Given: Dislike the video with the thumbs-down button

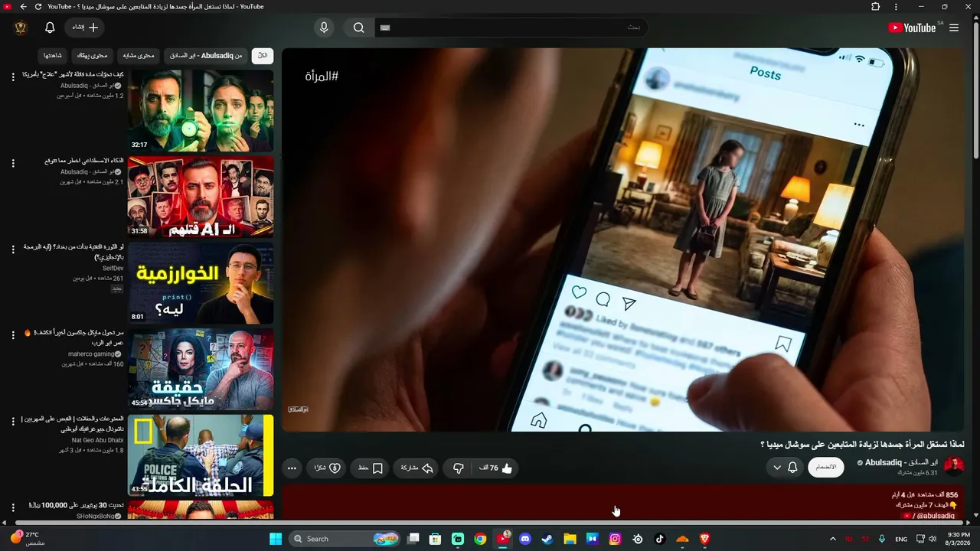Looking at the screenshot, I should 459,468.
